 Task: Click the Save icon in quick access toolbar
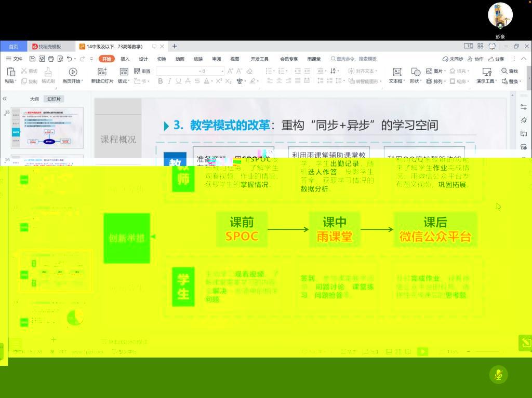pyautogui.click(x=32, y=59)
